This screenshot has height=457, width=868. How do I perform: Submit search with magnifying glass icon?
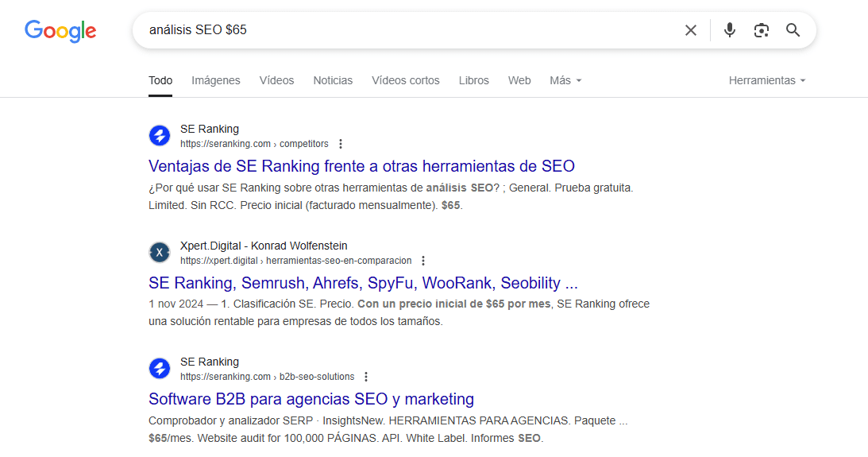pos(793,30)
